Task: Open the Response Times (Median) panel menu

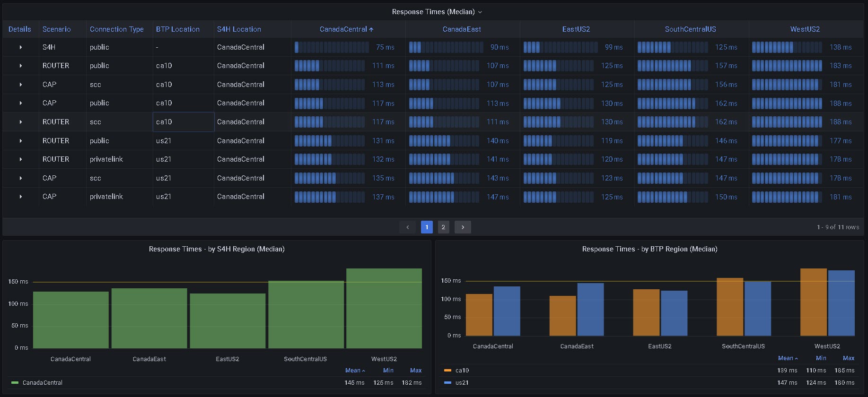Action: 480,12
